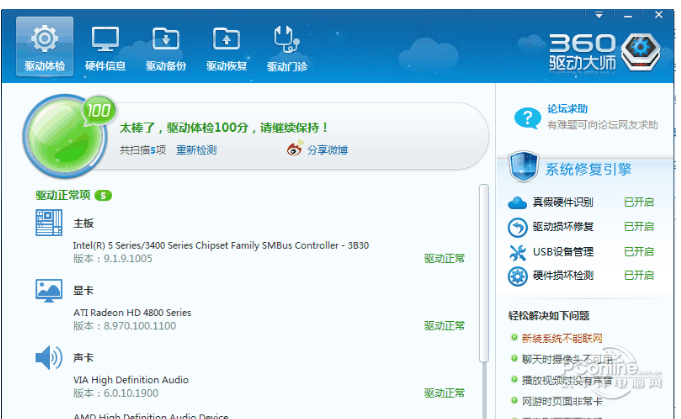Click version 8.970.100.1100 text
This screenshot has width=681, height=419.
(124, 326)
